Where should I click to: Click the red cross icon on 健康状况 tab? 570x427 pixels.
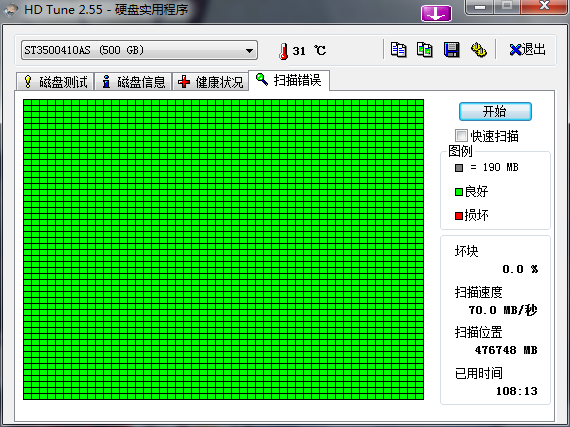coord(184,82)
